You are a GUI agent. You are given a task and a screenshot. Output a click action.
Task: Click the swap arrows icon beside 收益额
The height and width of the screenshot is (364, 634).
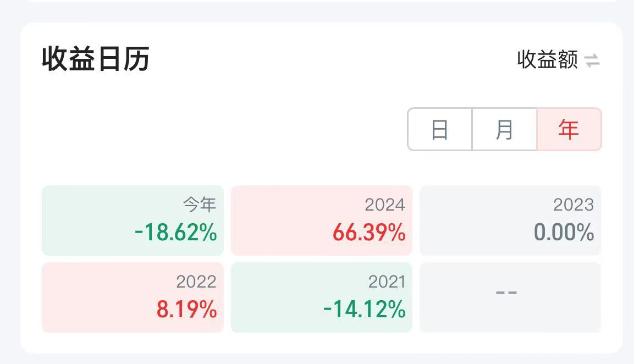point(592,60)
